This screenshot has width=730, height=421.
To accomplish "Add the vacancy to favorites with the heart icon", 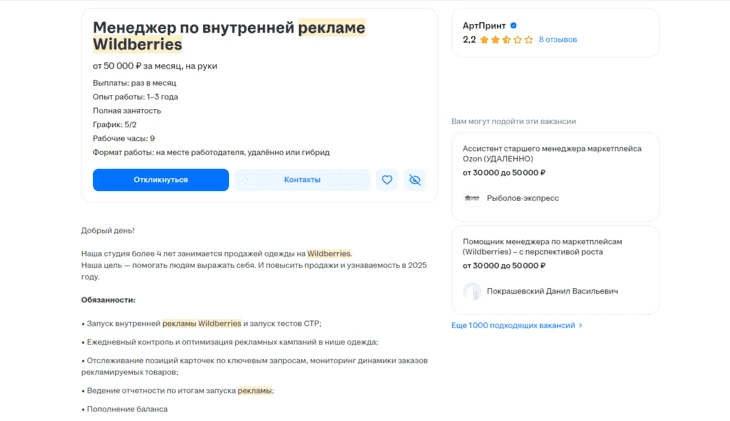I will tap(387, 180).
